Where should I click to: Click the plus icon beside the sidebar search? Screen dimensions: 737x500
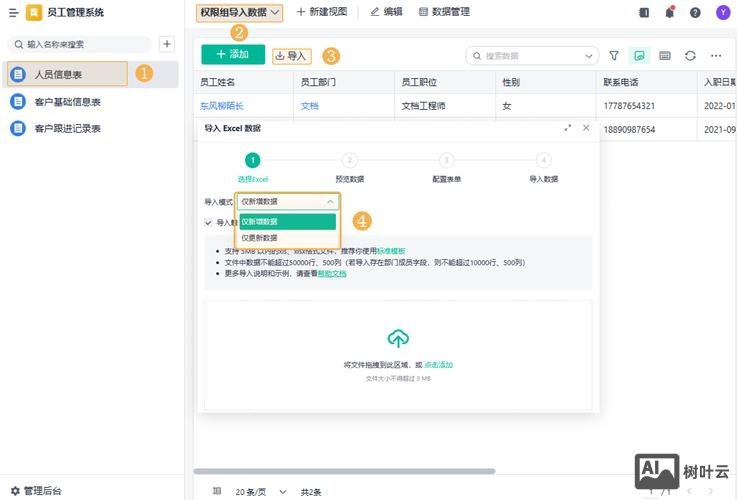tap(167, 44)
